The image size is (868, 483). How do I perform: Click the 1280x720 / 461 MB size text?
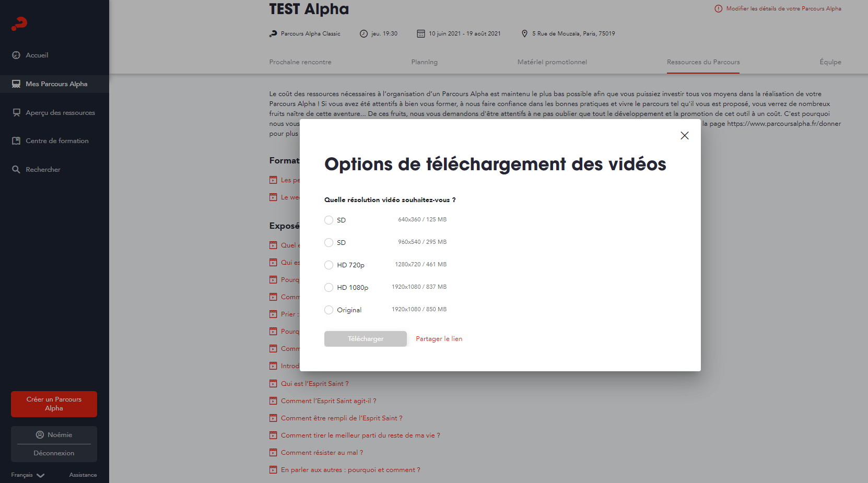pyautogui.click(x=420, y=265)
